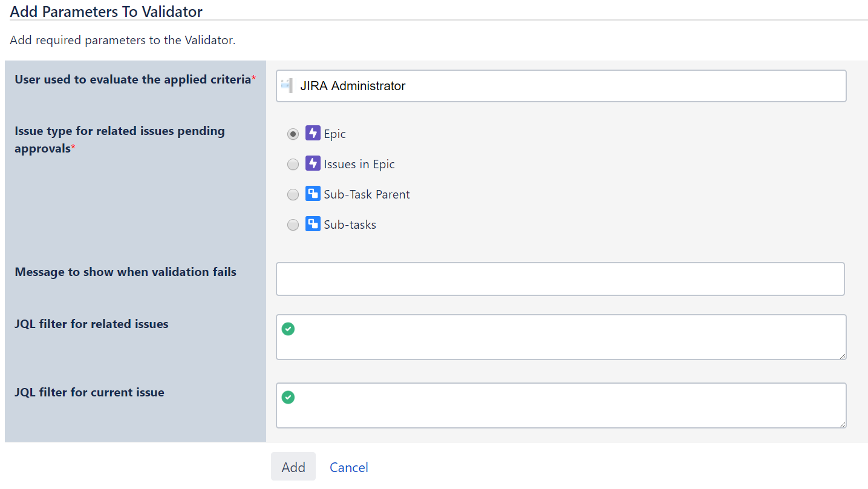Select the Issues in Epic radio button
This screenshot has height=489, width=868.
click(x=293, y=165)
